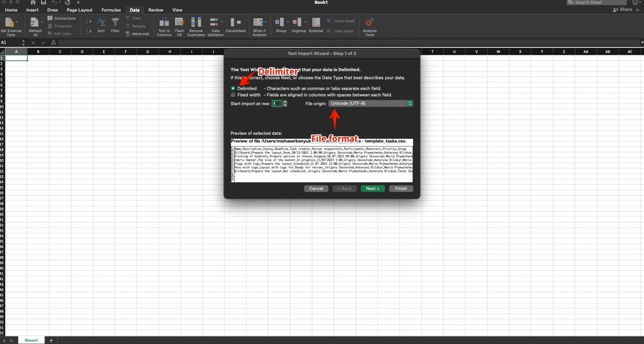The width and height of the screenshot is (644, 344).
Task: Switch to the Formulas ribbon tab
Action: pyautogui.click(x=111, y=10)
